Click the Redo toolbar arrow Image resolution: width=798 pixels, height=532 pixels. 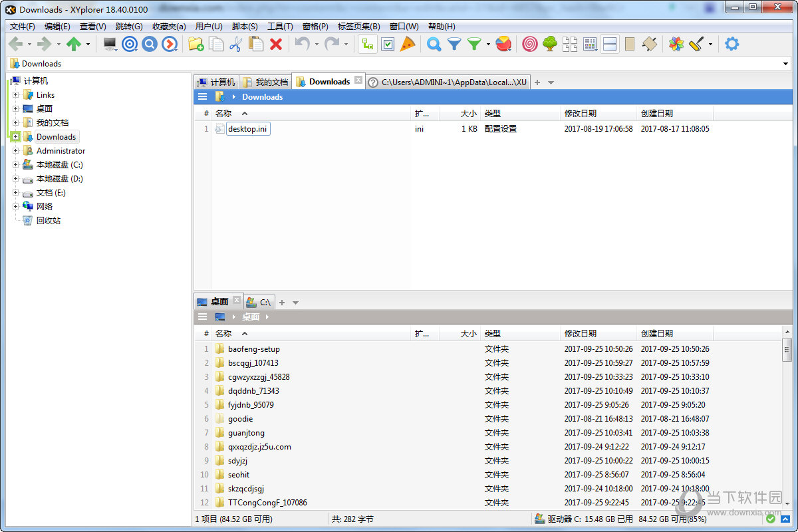click(332, 45)
